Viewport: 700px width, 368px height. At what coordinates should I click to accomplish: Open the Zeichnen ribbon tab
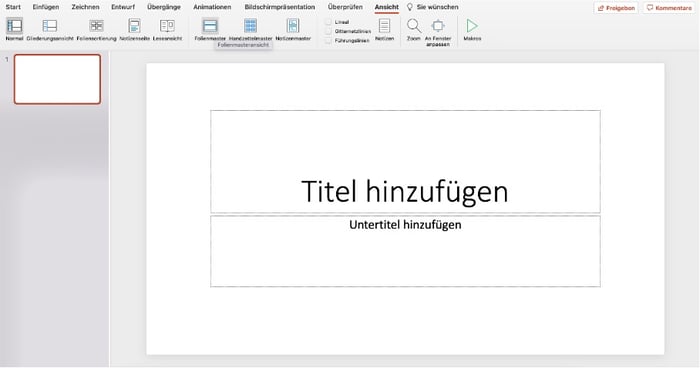(x=85, y=7)
